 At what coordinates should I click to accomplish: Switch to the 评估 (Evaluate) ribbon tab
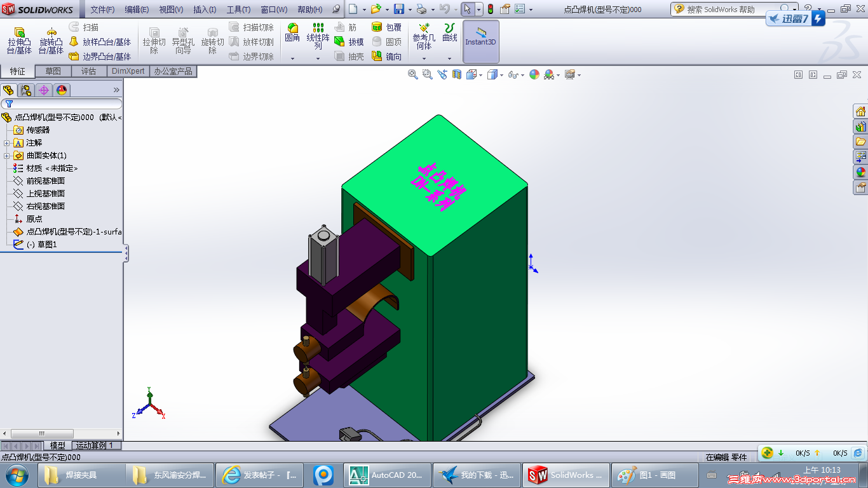tap(89, 71)
